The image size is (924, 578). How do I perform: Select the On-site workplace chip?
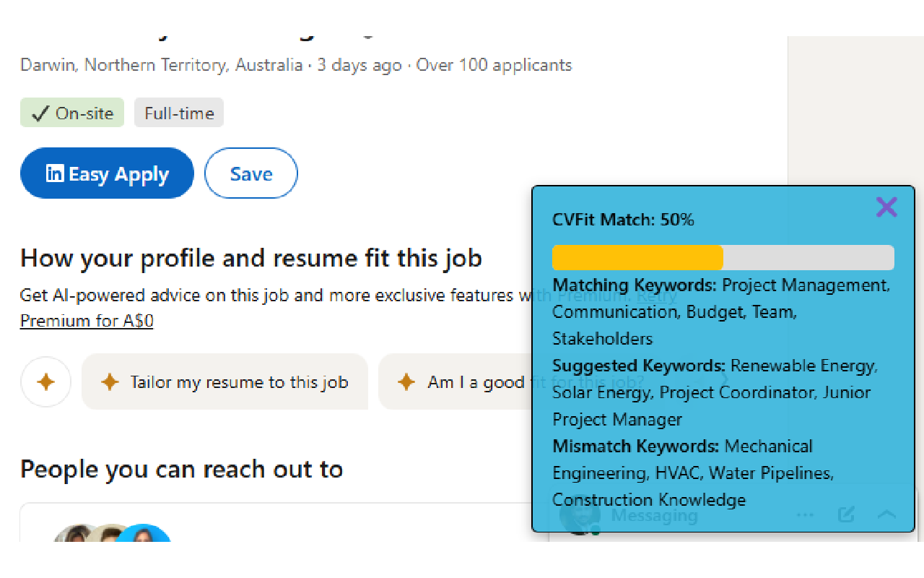[72, 113]
